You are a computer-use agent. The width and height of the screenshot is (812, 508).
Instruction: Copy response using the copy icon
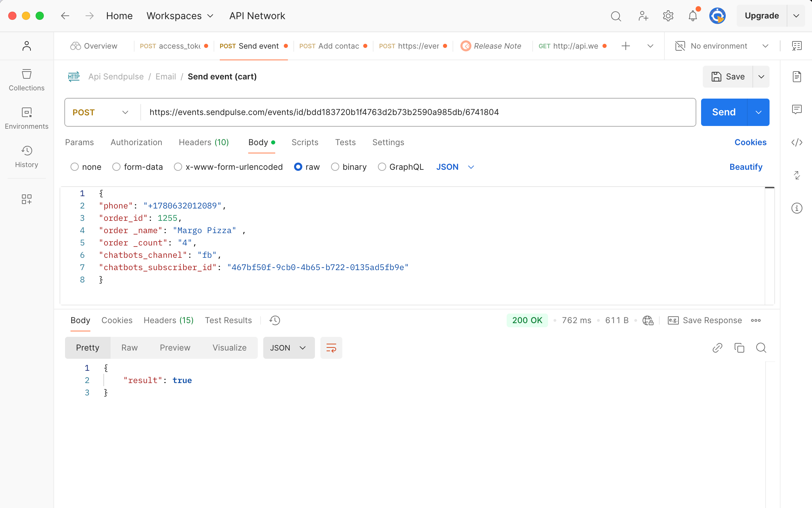pyautogui.click(x=739, y=348)
